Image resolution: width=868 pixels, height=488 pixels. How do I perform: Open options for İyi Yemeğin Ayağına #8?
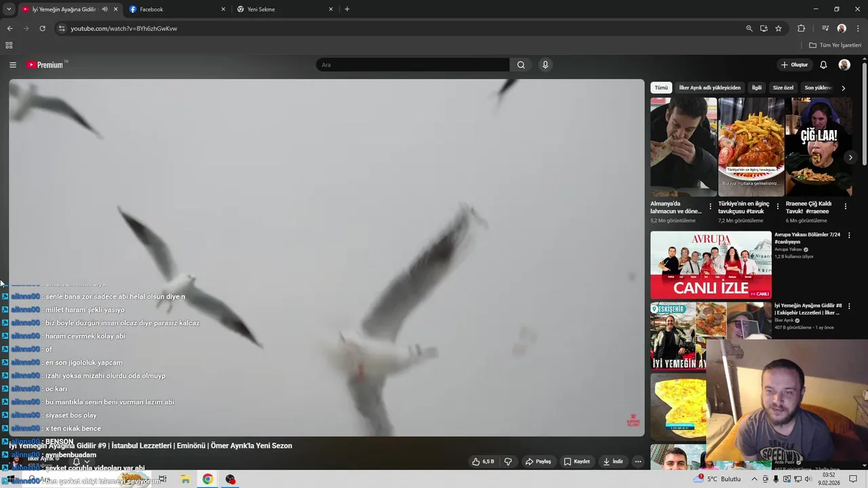pyautogui.click(x=849, y=306)
